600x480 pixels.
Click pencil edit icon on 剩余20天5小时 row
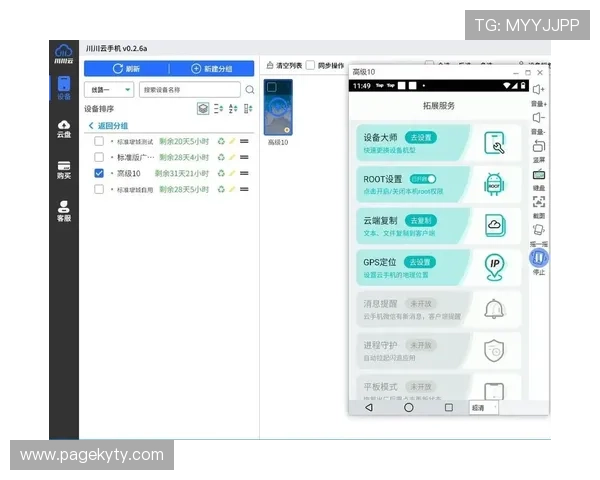[x=232, y=141]
